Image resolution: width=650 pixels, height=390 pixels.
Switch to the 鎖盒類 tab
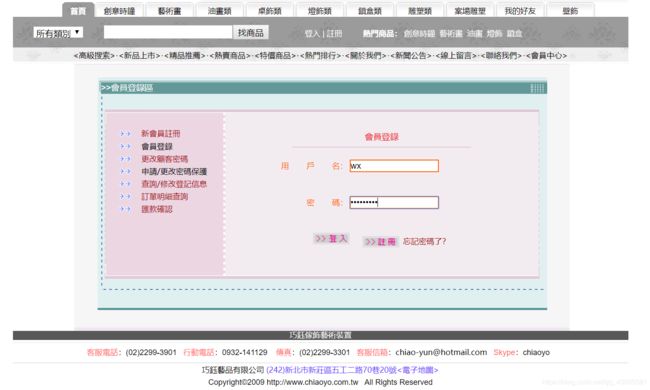point(370,11)
